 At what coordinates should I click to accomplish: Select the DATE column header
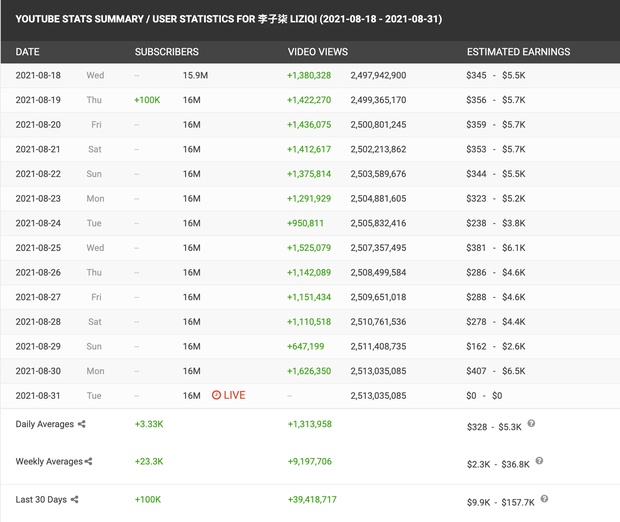[x=27, y=52]
